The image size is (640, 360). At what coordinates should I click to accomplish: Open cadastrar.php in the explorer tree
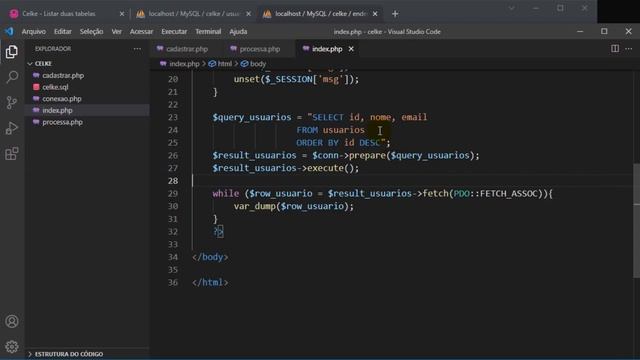tap(63, 76)
